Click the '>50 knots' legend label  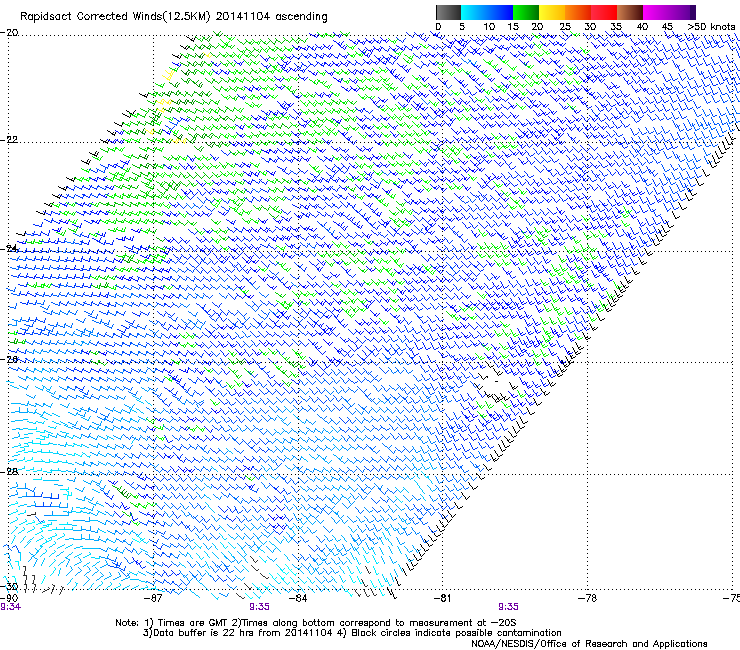tap(711, 27)
